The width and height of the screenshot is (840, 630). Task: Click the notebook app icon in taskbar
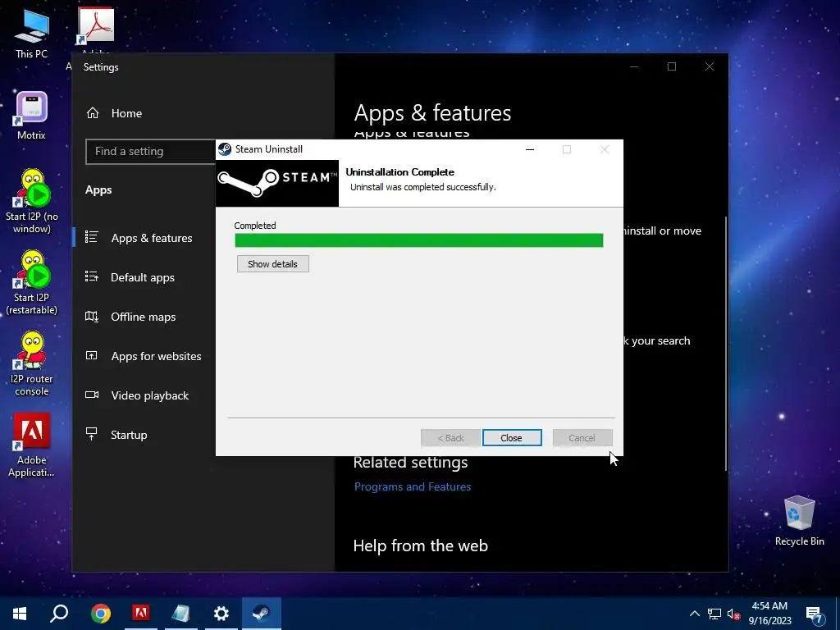pos(181,613)
